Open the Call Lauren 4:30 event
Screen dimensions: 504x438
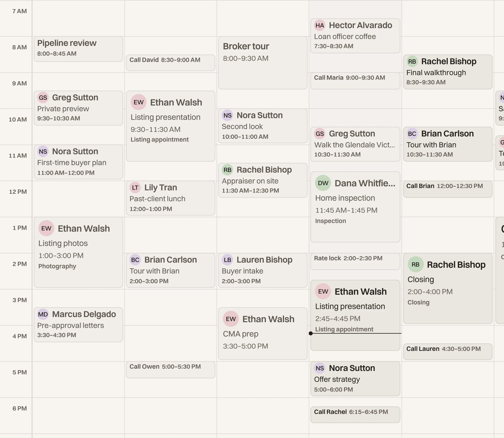[x=448, y=352]
